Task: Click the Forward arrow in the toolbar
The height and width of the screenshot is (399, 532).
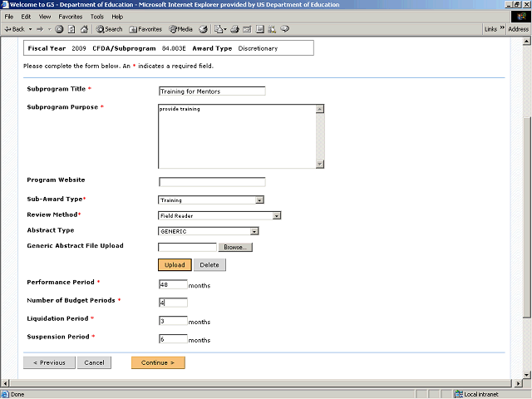Action: click(40, 29)
